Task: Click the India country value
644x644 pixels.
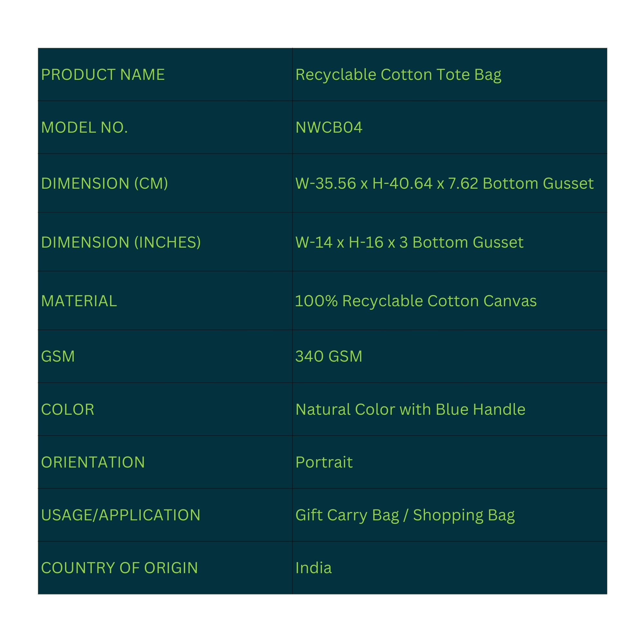Action: click(x=313, y=568)
